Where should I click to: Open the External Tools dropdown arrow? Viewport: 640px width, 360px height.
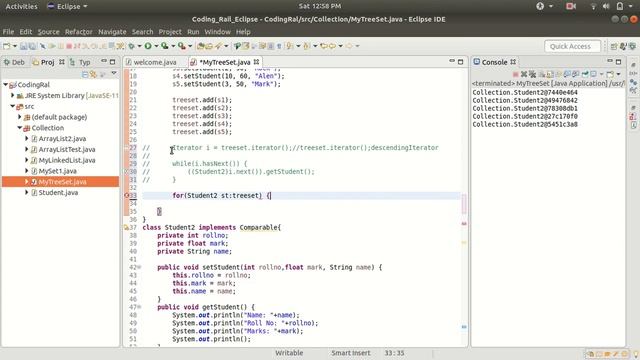[190, 46]
